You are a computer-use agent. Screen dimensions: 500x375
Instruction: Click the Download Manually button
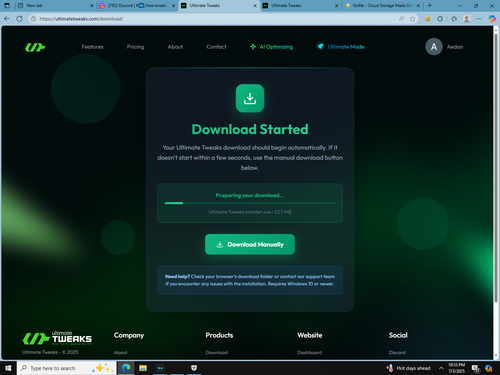click(250, 244)
